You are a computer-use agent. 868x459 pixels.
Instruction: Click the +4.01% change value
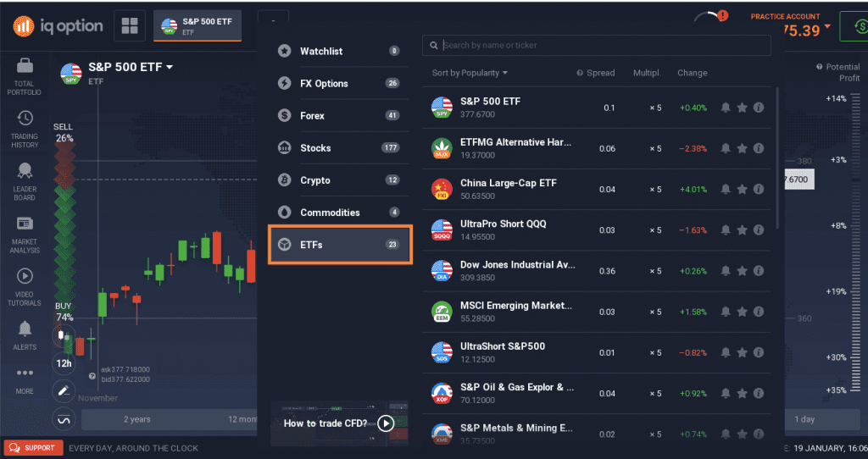pyautogui.click(x=693, y=189)
